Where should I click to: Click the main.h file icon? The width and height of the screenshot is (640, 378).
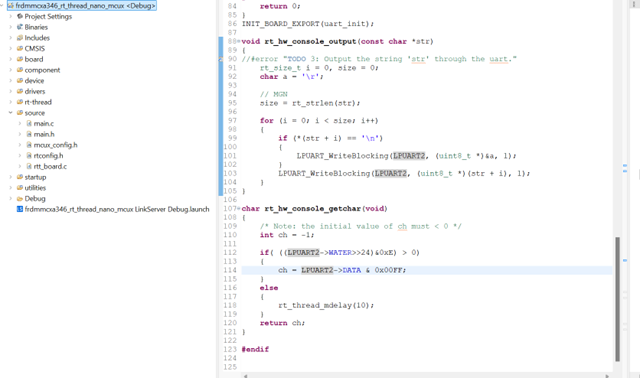[29, 134]
